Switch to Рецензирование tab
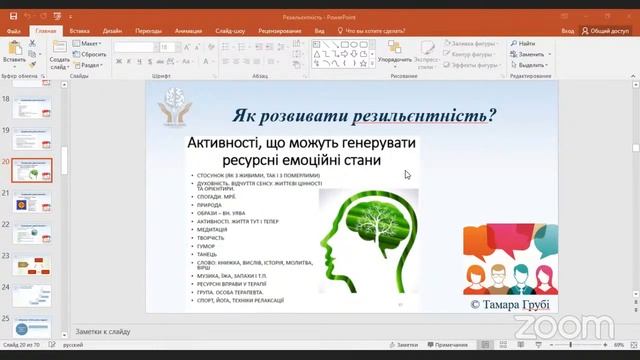 [x=280, y=31]
